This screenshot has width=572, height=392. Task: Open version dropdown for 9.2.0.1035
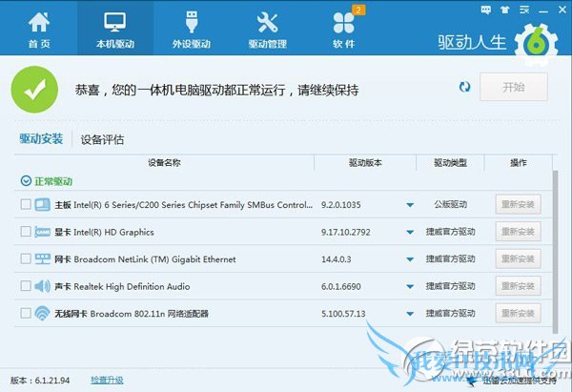click(x=410, y=205)
